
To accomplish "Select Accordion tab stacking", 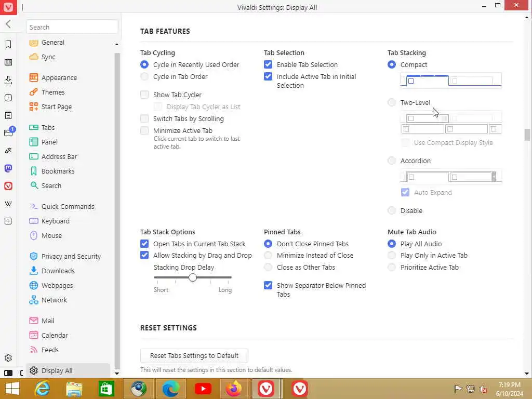I will (x=392, y=161).
